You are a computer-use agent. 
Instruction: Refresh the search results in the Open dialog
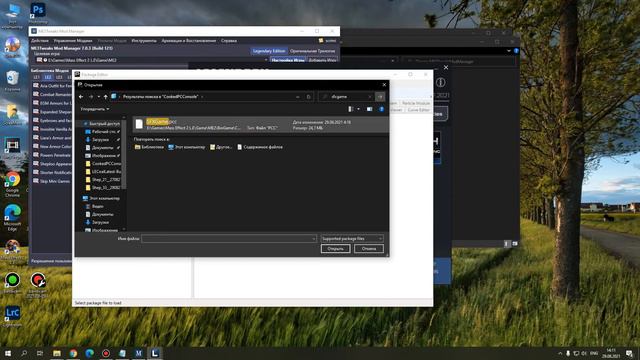(x=309, y=97)
